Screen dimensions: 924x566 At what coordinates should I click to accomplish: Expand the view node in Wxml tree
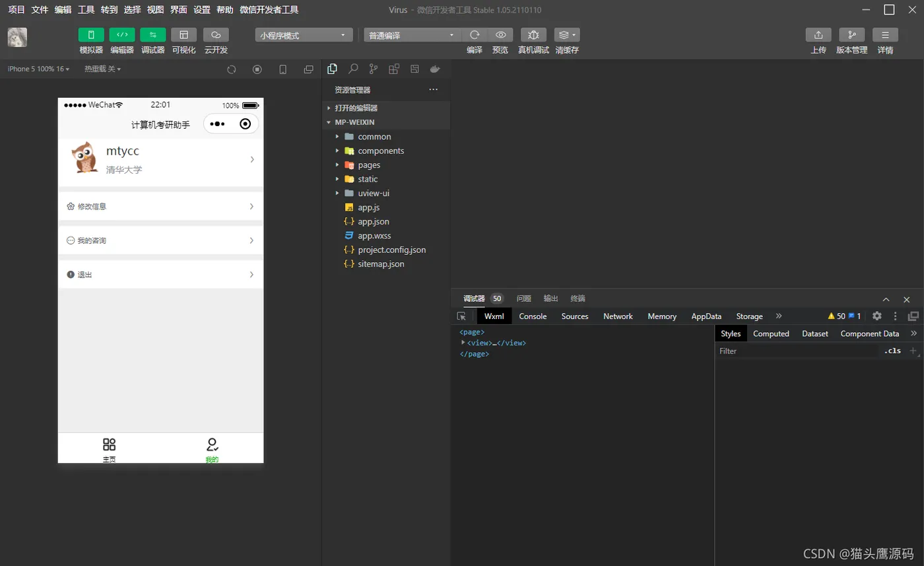click(x=463, y=343)
